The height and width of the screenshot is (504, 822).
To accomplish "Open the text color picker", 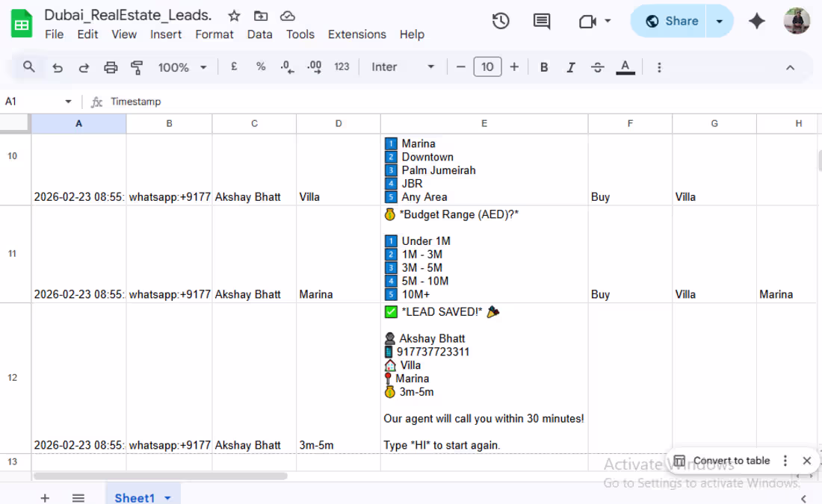I will (x=625, y=67).
